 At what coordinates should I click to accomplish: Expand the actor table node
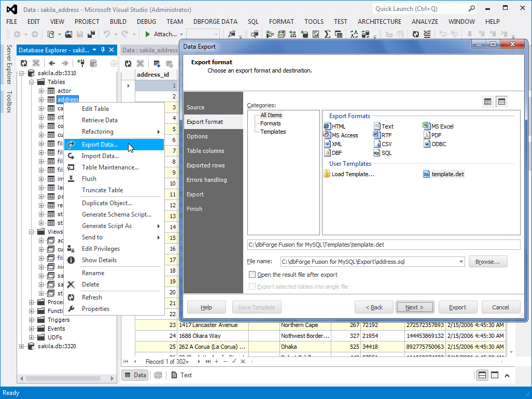(x=41, y=91)
